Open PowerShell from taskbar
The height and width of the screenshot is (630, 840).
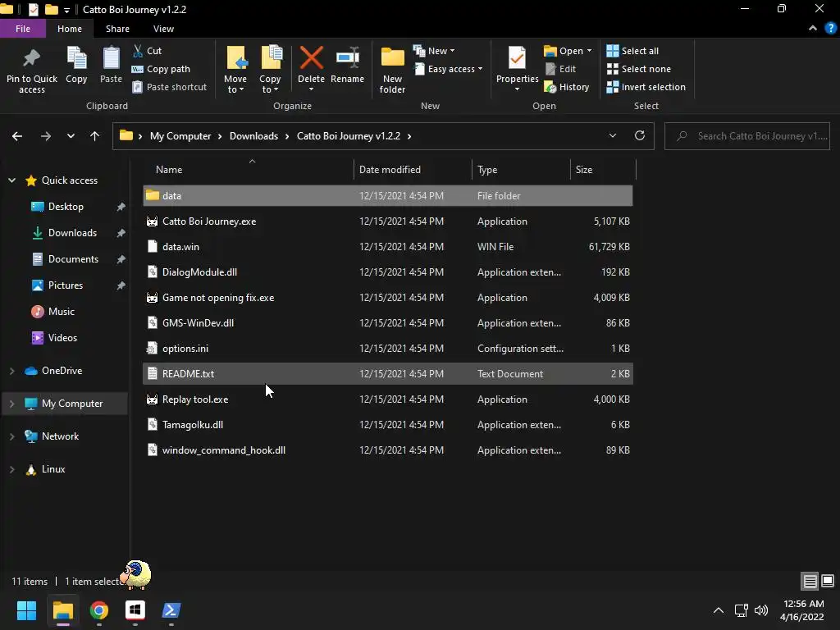(171, 610)
